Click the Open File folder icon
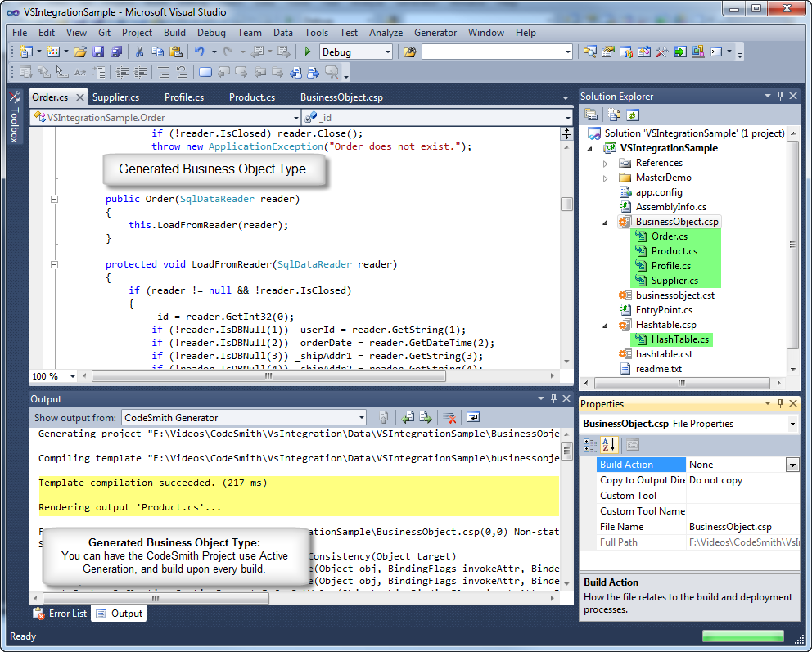The height and width of the screenshot is (652, 812). (x=79, y=52)
